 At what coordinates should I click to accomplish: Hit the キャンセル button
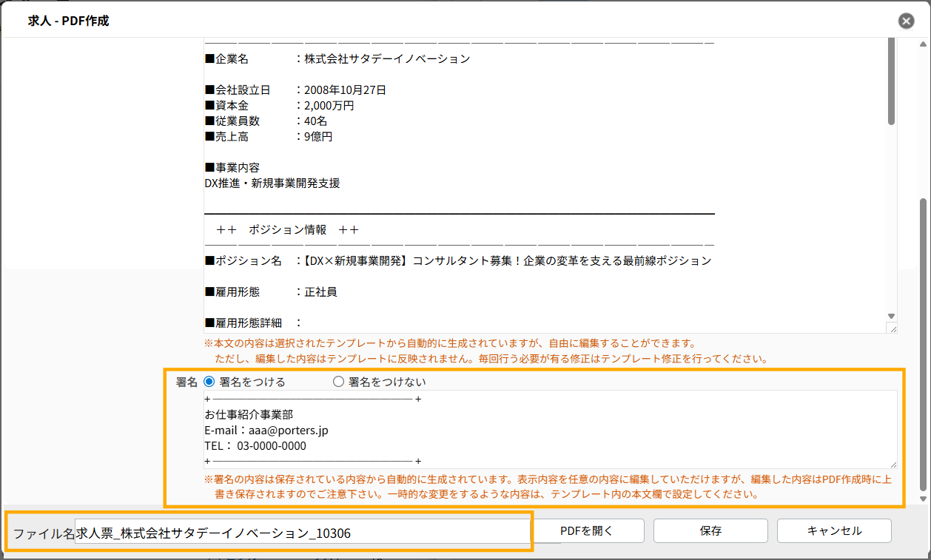click(834, 530)
